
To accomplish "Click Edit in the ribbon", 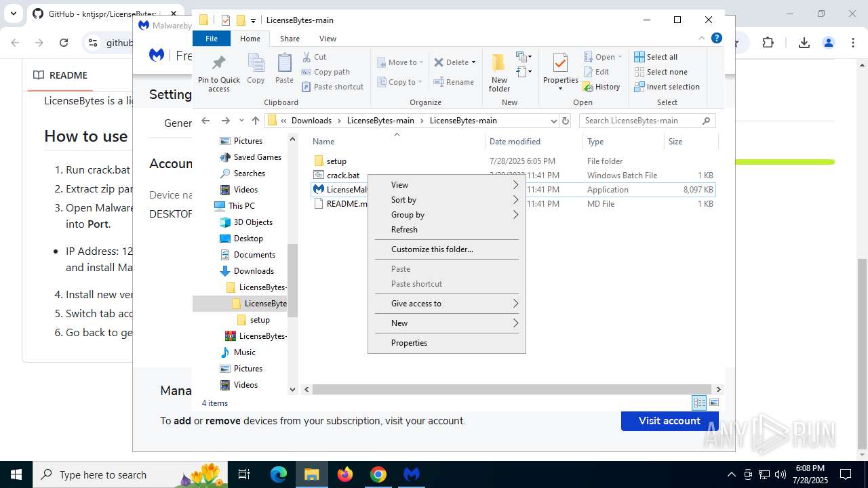I will pos(596,72).
